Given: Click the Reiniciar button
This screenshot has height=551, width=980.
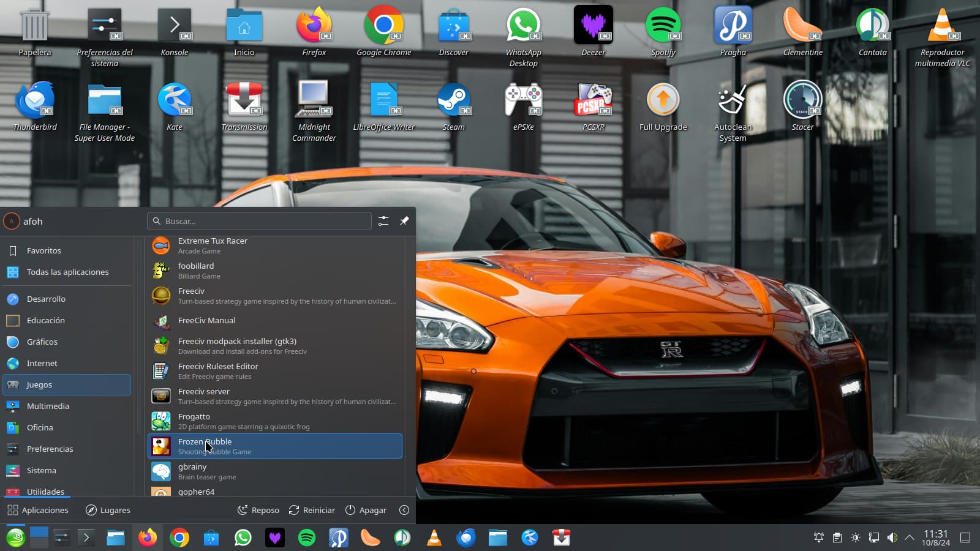Looking at the screenshot, I should pos(312,510).
